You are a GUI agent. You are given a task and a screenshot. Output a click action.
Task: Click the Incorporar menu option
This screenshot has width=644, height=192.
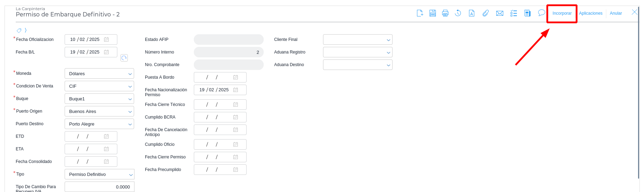[x=562, y=13]
